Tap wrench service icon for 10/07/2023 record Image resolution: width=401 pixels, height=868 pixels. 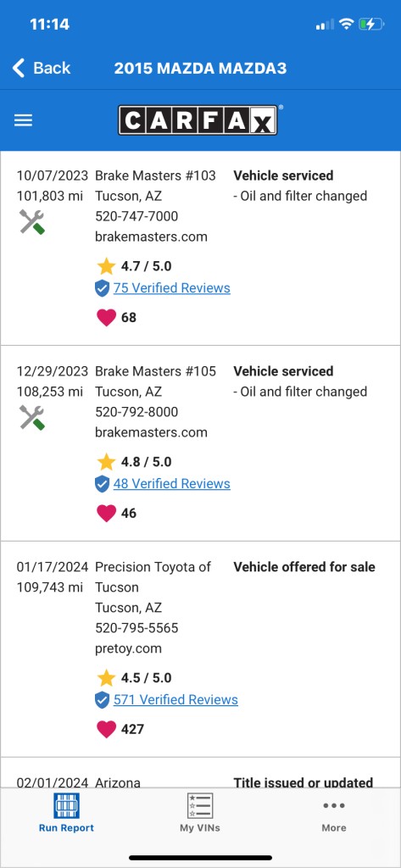[32, 222]
